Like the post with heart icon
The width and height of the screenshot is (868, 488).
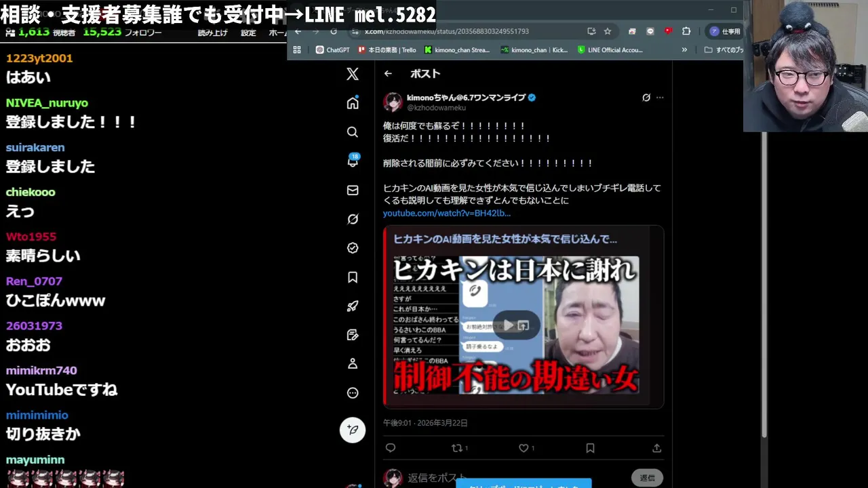[x=524, y=448]
